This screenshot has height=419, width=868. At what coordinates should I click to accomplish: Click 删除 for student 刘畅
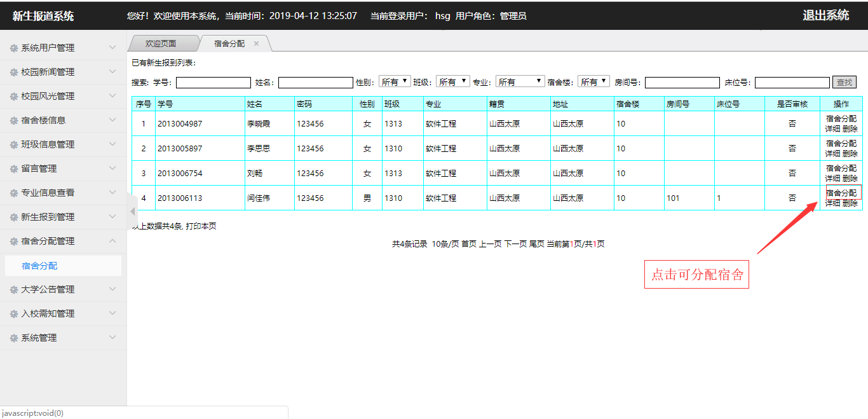[850, 178]
